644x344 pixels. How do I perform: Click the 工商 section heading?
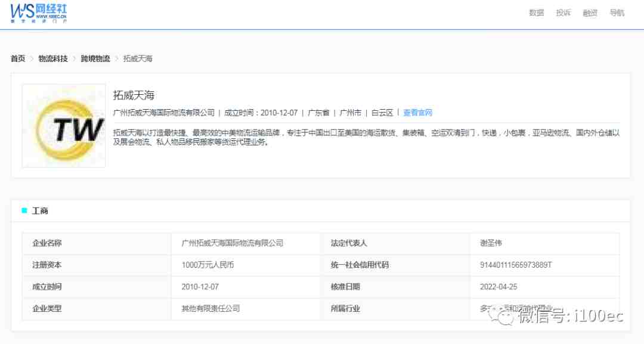point(40,211)
